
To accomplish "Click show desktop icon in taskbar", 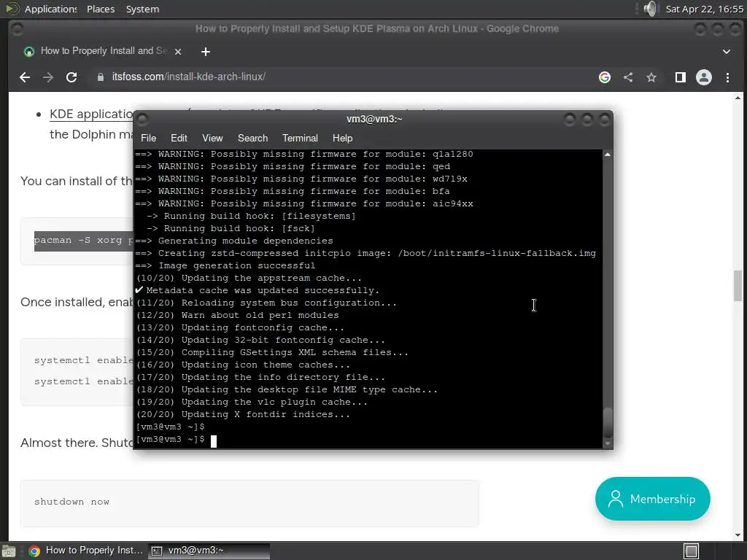I will coord(9,551).
